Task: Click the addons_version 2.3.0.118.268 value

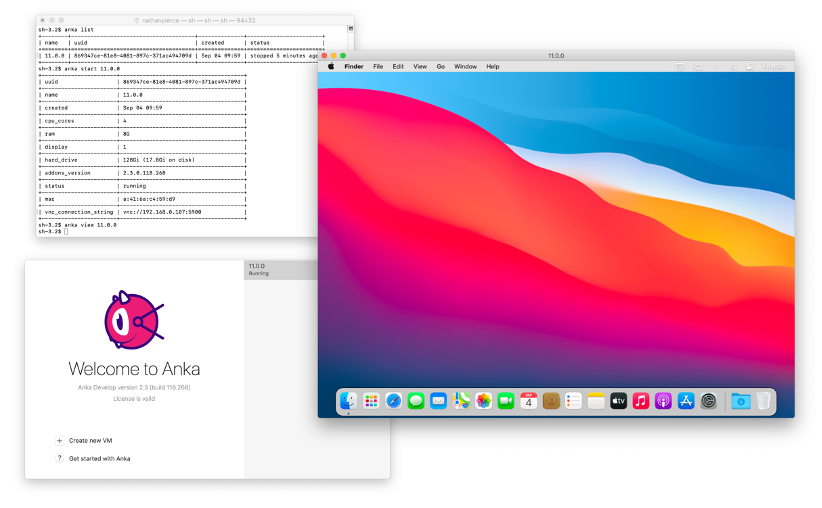Action: pyautogui.click(x=144, y=173)
